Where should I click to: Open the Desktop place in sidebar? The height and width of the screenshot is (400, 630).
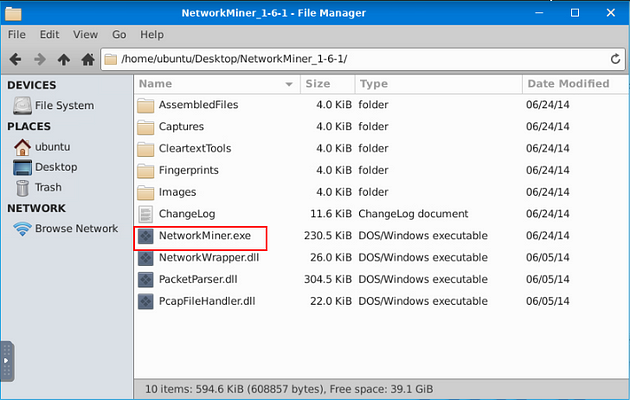(x=45, y=167)
